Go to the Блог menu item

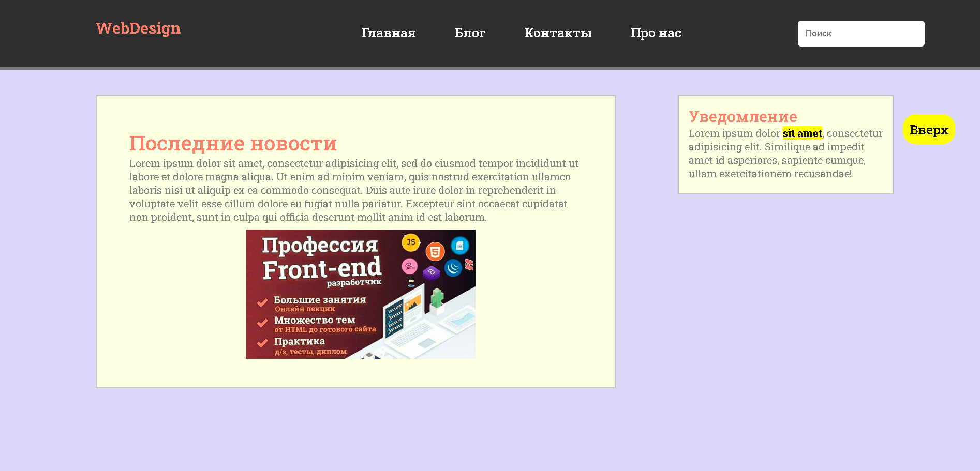point(470,33)
